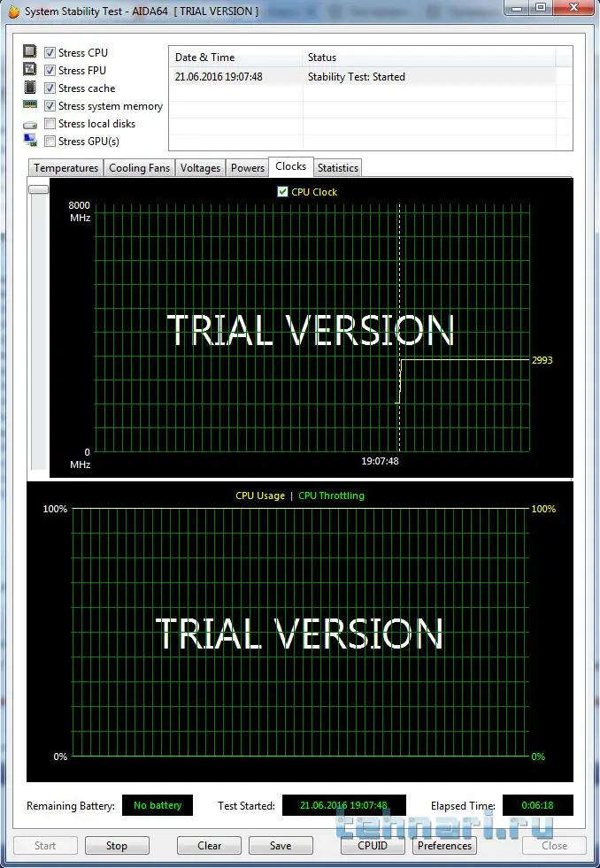Screen dimensions: 600x868
Task: Uncheck the Stress FPU checkbox
Action: coord(50,70)
